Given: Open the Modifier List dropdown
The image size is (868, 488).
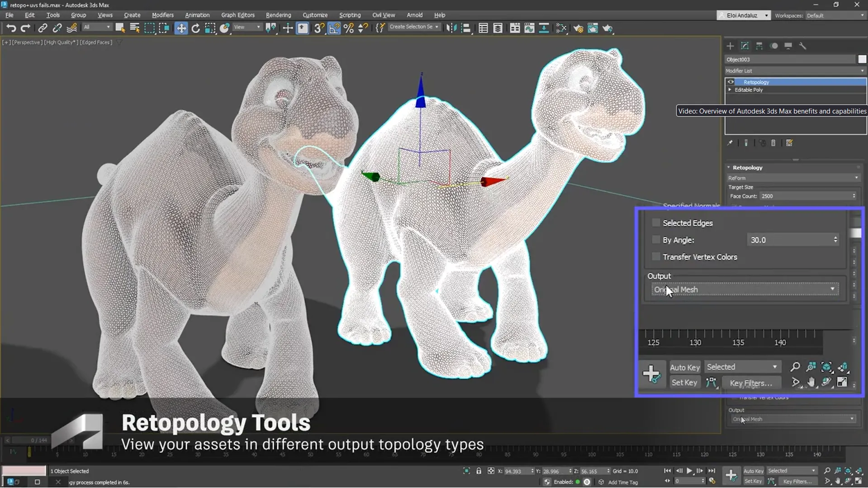Looking at the screenshot, I should pyautogui.click(x=860, y=71).
